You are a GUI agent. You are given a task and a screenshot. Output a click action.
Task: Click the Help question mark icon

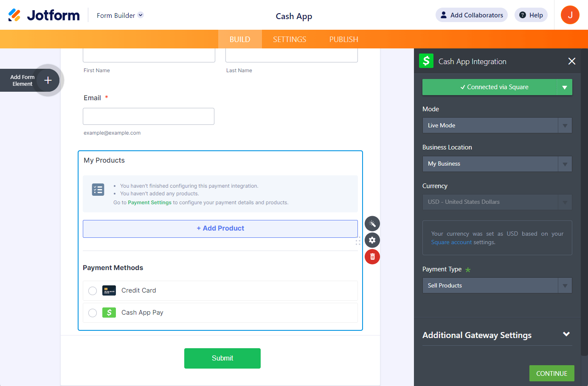523,15
